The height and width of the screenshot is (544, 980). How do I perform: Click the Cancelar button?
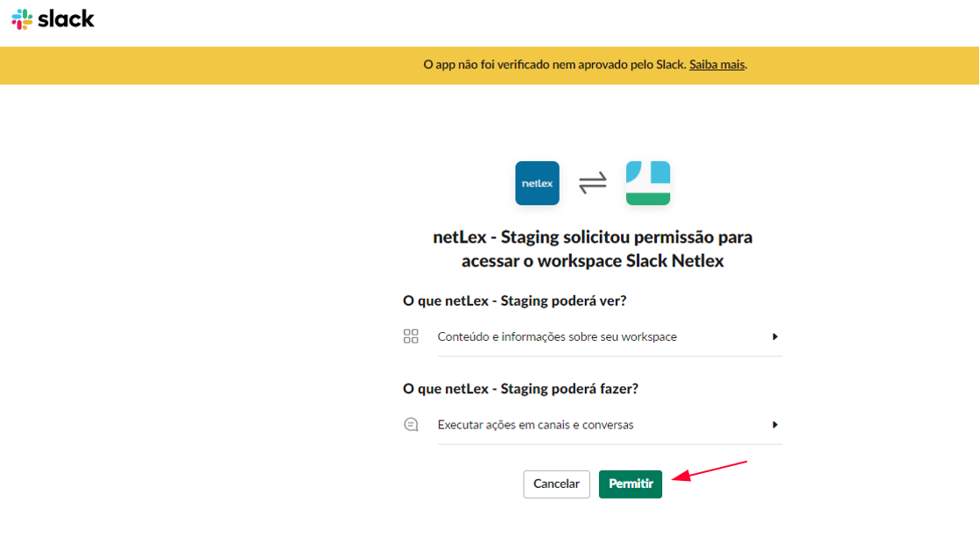point(556,484)
